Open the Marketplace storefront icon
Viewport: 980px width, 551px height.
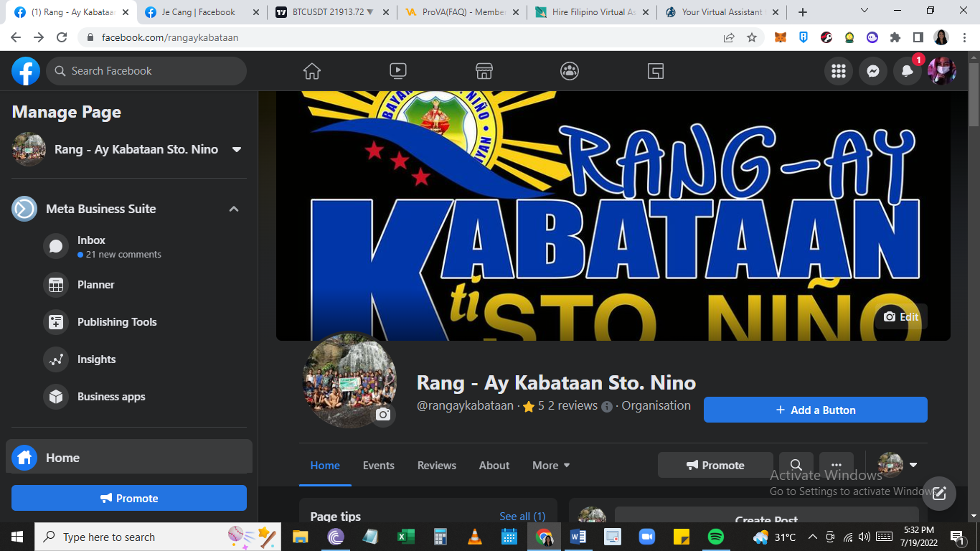[x=484, y=71]
